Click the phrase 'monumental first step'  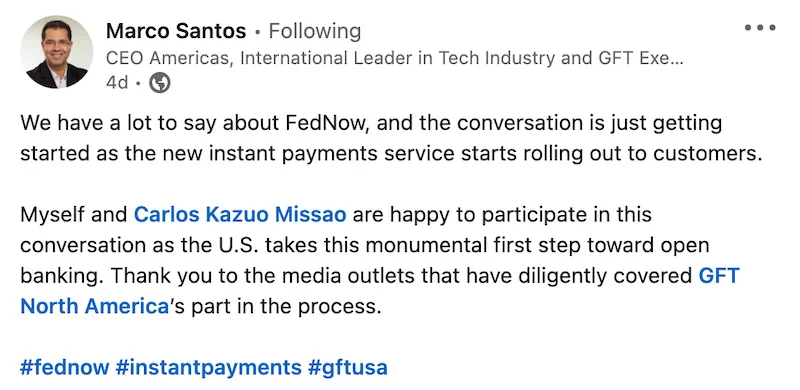pos(473,245)
